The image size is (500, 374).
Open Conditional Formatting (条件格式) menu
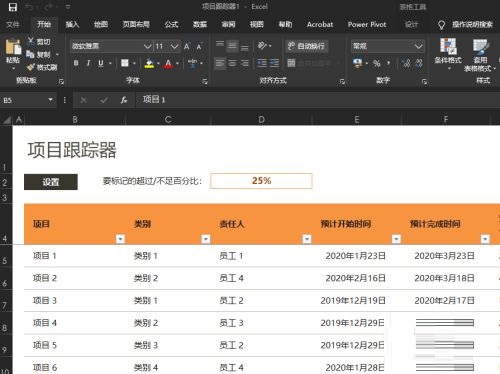click(x=448, y=53)
